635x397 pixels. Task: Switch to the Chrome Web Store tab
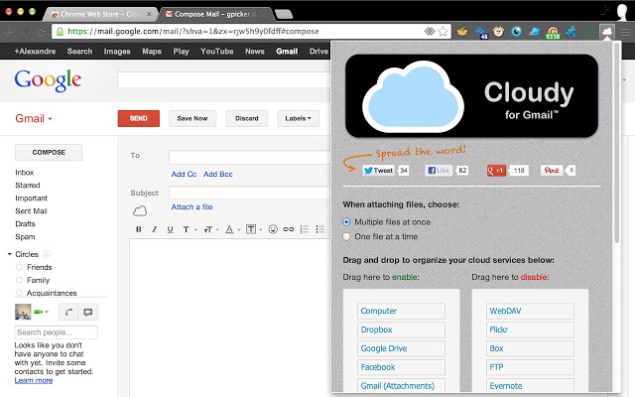(x=100, y=14)
